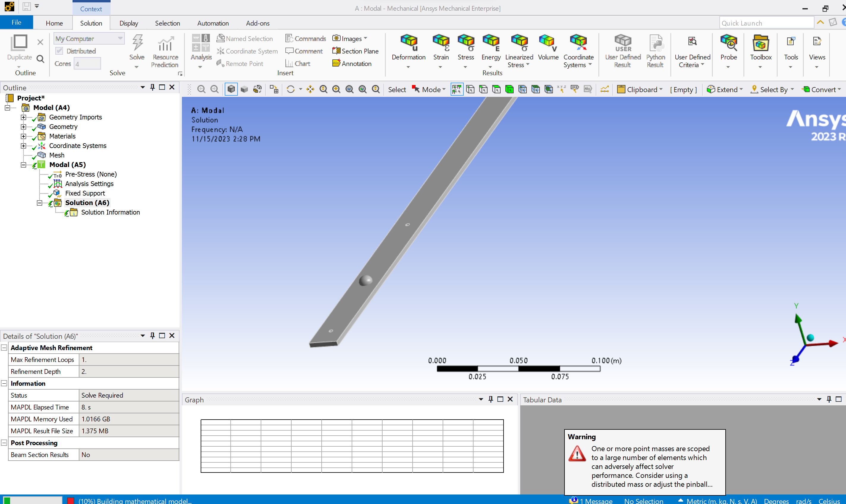This screenshot has height=504, width=846.
Task: Open the 1 Message status entry
Action: (591, 501)
